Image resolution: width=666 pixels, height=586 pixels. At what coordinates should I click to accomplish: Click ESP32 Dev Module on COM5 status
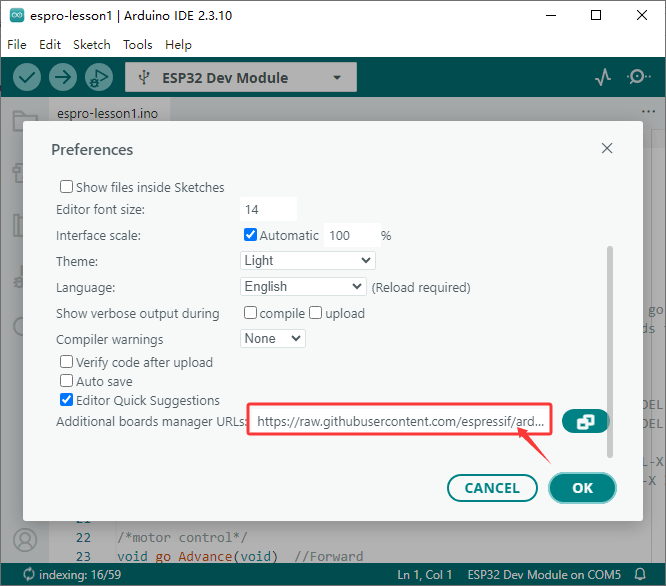544,575
